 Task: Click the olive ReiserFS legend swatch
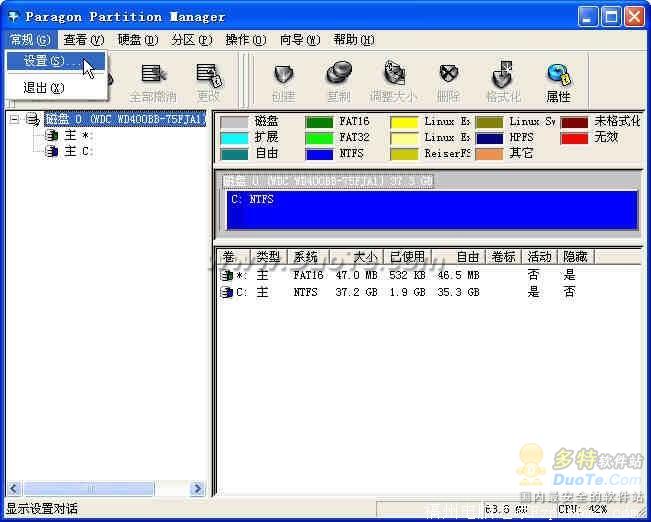pos(404,154)
